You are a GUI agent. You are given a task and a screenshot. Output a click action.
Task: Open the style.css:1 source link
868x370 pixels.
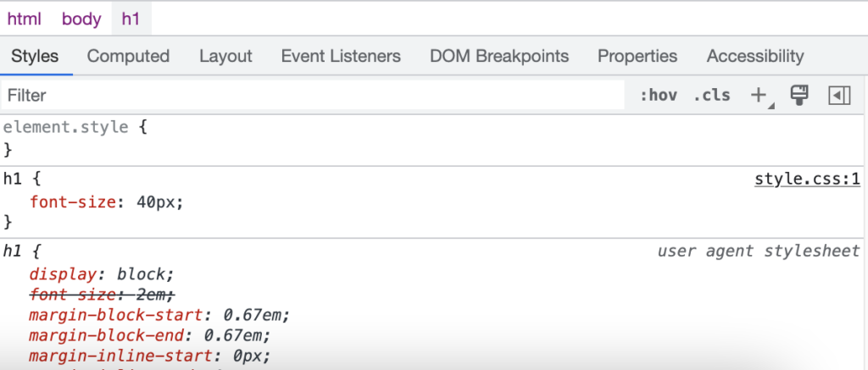click(807, 179)
